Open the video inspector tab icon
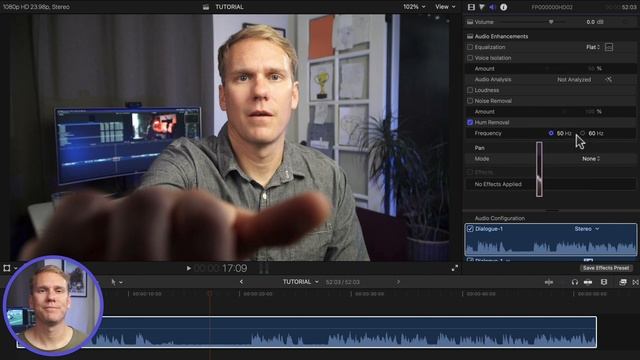 coord(471,7)
